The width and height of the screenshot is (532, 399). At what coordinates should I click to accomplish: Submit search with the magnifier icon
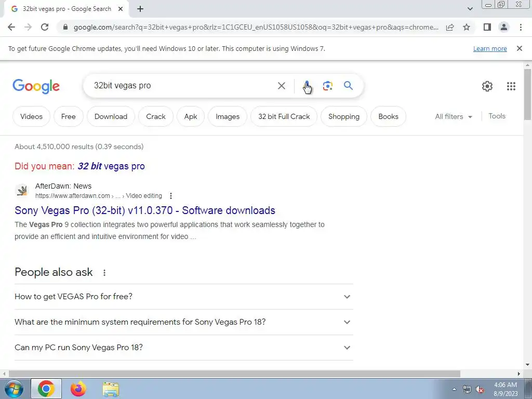point(348,86)
